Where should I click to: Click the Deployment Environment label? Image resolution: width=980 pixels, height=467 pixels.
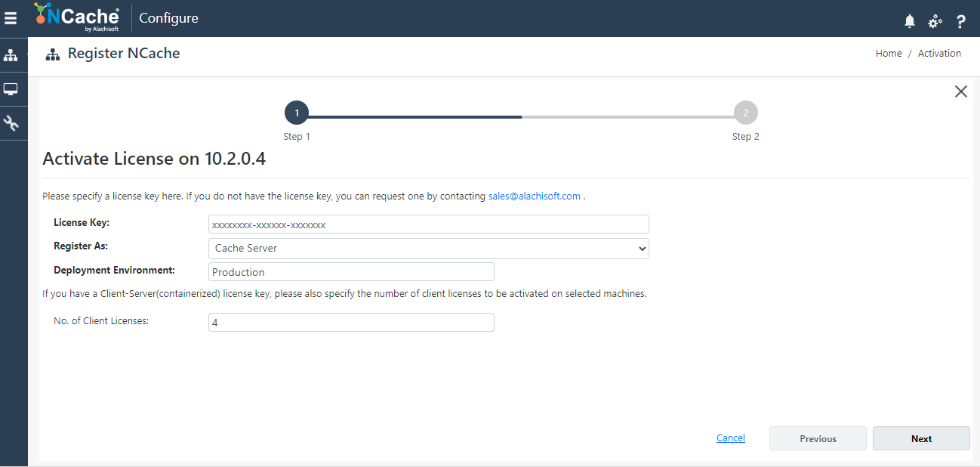click(x=114, y=270)
